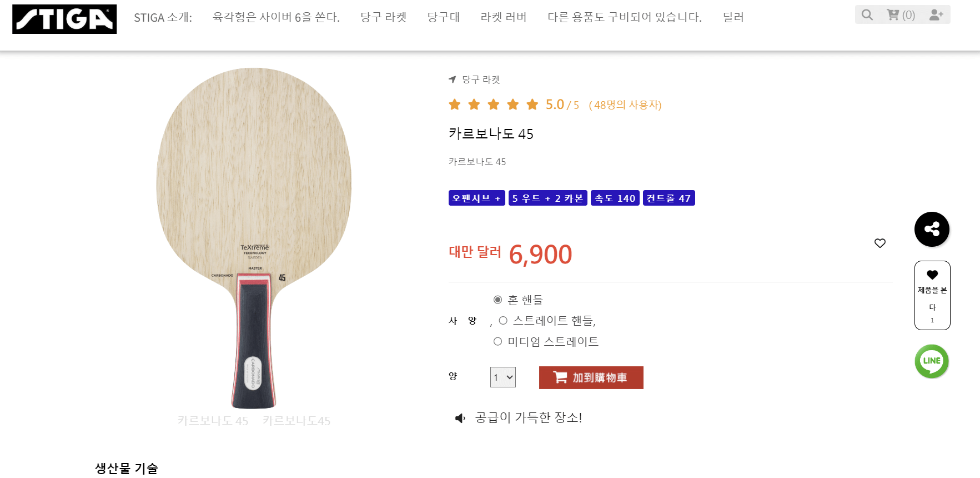Open the 당구 라켓 breadcrumb link
Viewport: 980px width, 478px height.
click(x=480, y=79)
